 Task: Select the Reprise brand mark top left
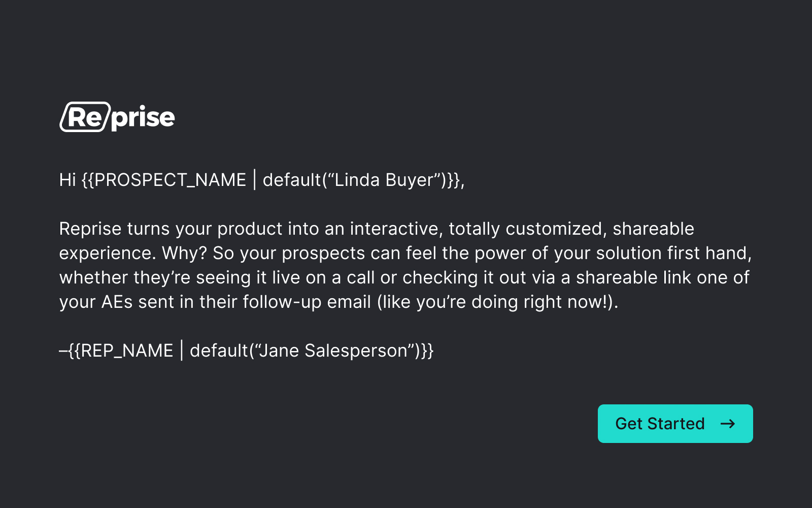click(x=116, y=116)
